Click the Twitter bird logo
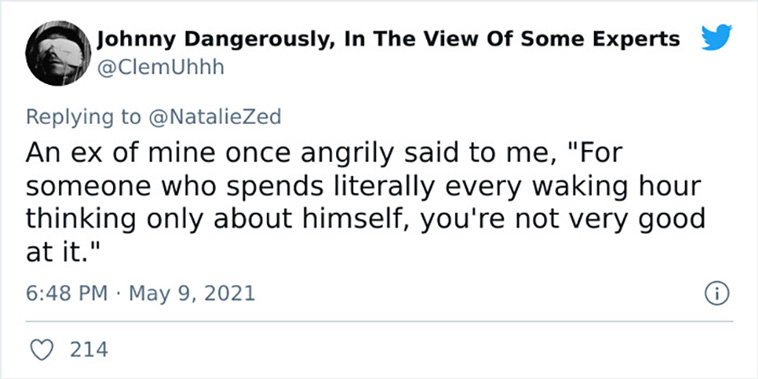Image resolution: width=758 pixels, height=379 pixels. click(x=716, y=38)
